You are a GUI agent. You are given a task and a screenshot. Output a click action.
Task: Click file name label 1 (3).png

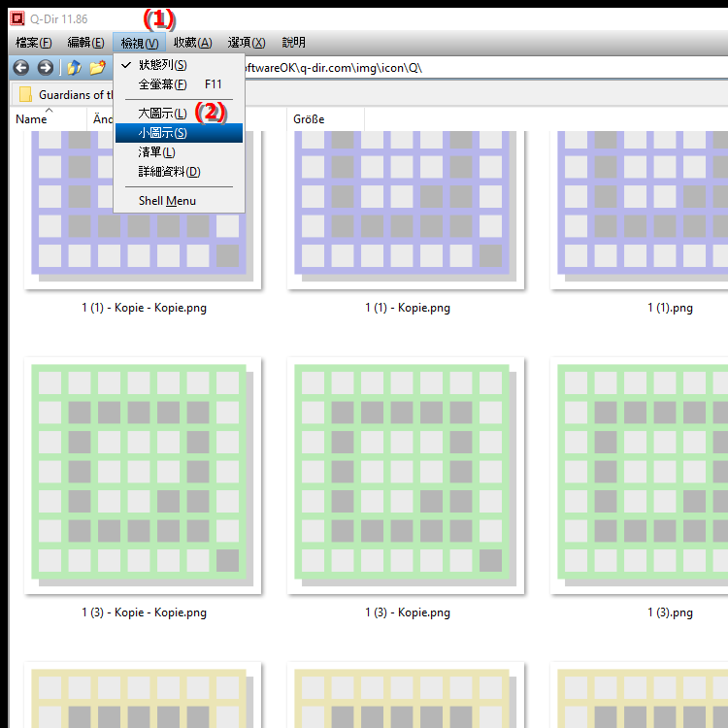670,612
